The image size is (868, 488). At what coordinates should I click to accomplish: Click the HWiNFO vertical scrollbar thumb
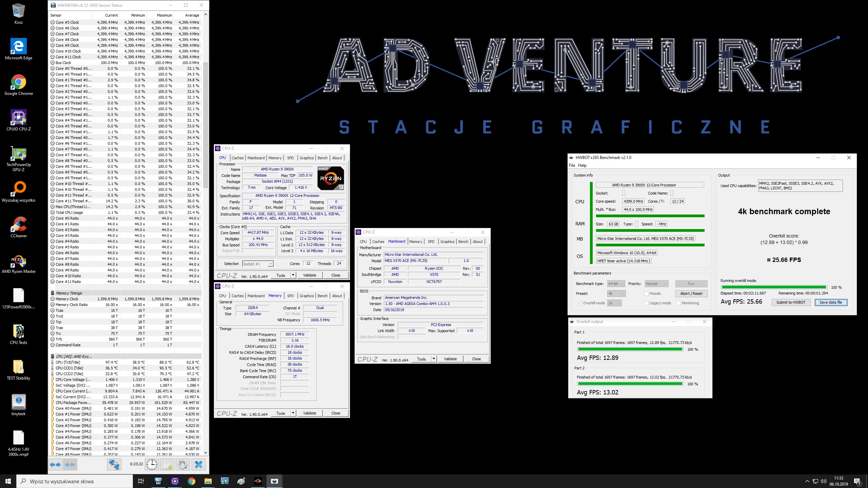(x=205, y=125)
